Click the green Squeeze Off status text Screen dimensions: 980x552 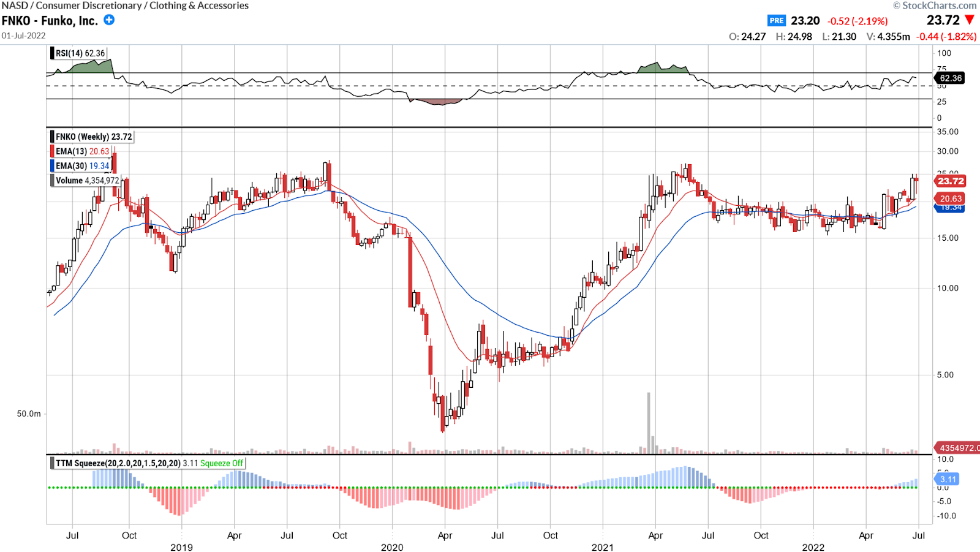click(x=222, y=463)
